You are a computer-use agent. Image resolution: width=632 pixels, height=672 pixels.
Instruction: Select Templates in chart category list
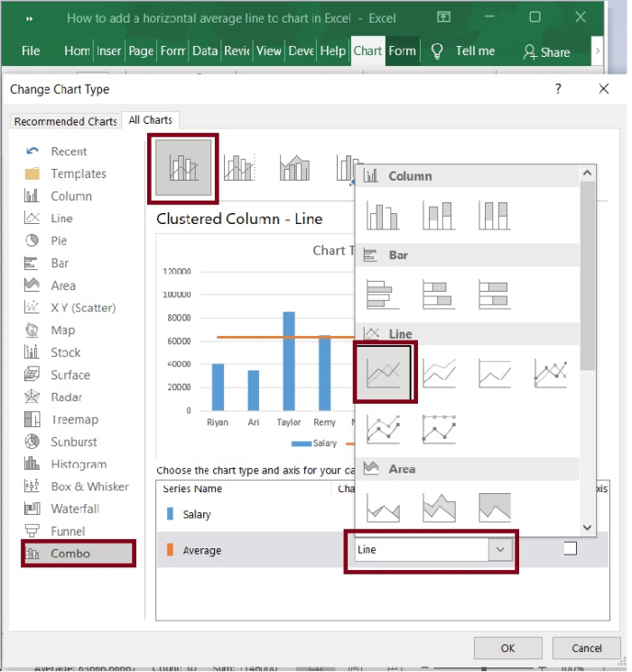point(79,173)
